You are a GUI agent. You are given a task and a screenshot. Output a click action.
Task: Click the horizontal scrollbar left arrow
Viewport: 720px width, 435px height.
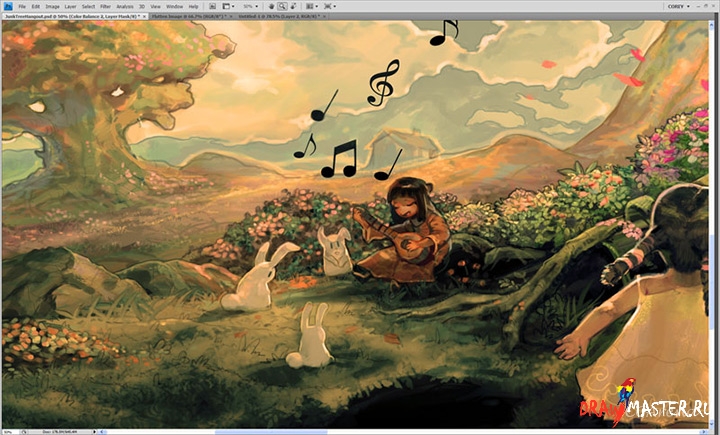(102, 432)
